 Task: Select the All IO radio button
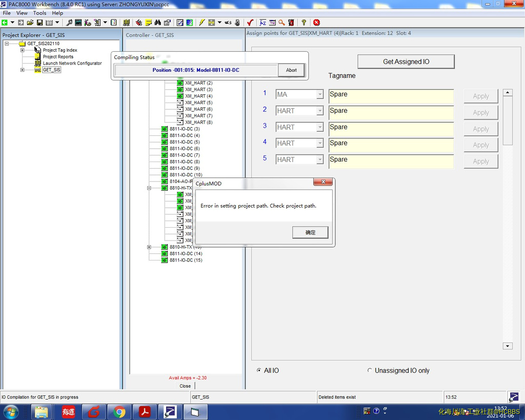[x=259, y=370]
